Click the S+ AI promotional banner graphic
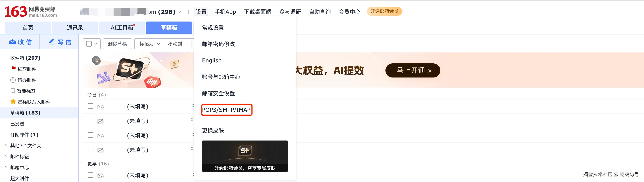The height and width of the screenshot is (182, 644). coord(138,70)
